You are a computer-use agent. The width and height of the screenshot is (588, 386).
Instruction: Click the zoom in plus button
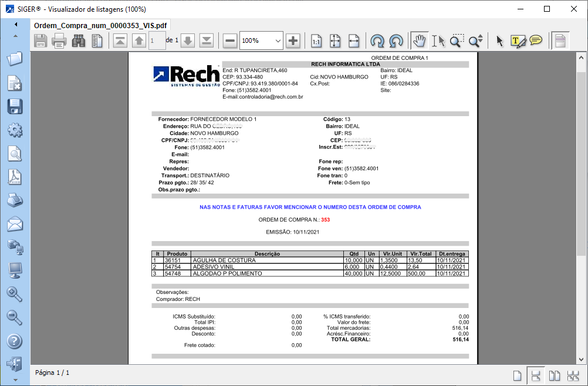293,40
